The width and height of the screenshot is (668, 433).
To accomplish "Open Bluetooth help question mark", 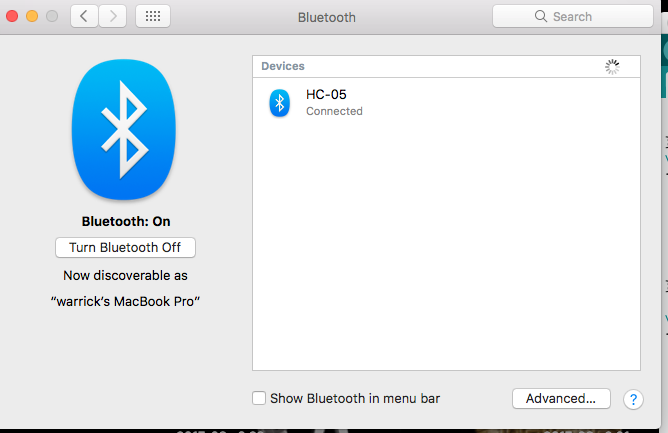I will [x=633, y=399].
